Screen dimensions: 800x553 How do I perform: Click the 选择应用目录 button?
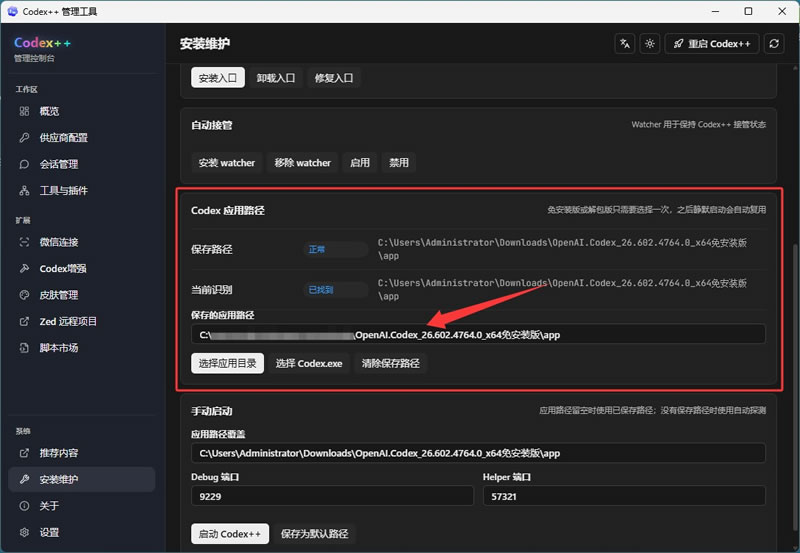click(228, 363)
